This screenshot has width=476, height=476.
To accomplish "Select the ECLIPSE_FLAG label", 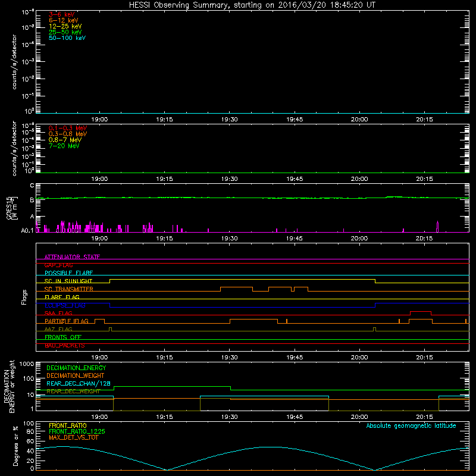I will point(65,305).
